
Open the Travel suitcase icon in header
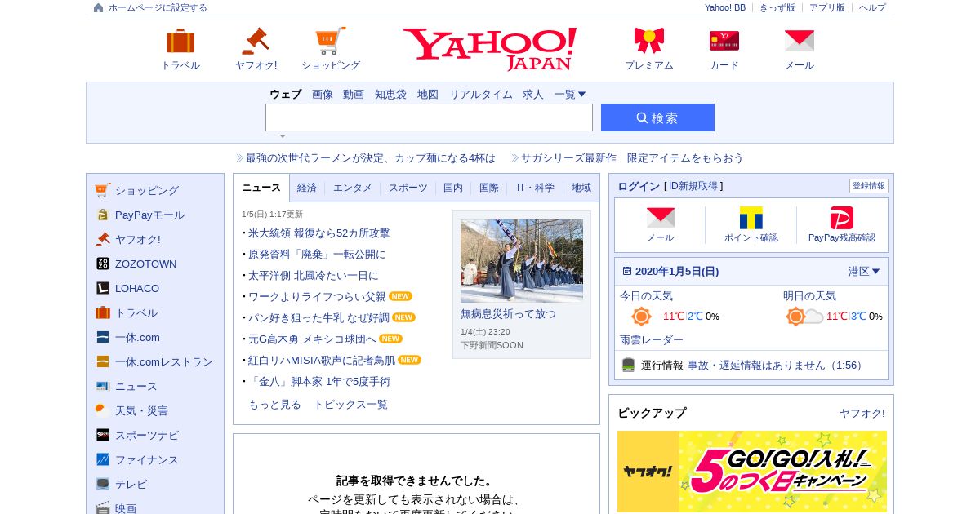pos(180,41)
